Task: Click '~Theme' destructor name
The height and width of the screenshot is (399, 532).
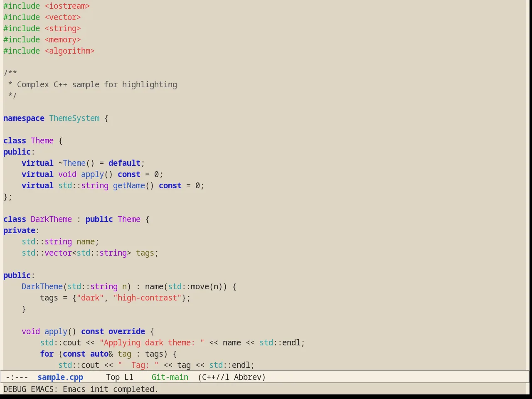Action: [x=72, y=163]
